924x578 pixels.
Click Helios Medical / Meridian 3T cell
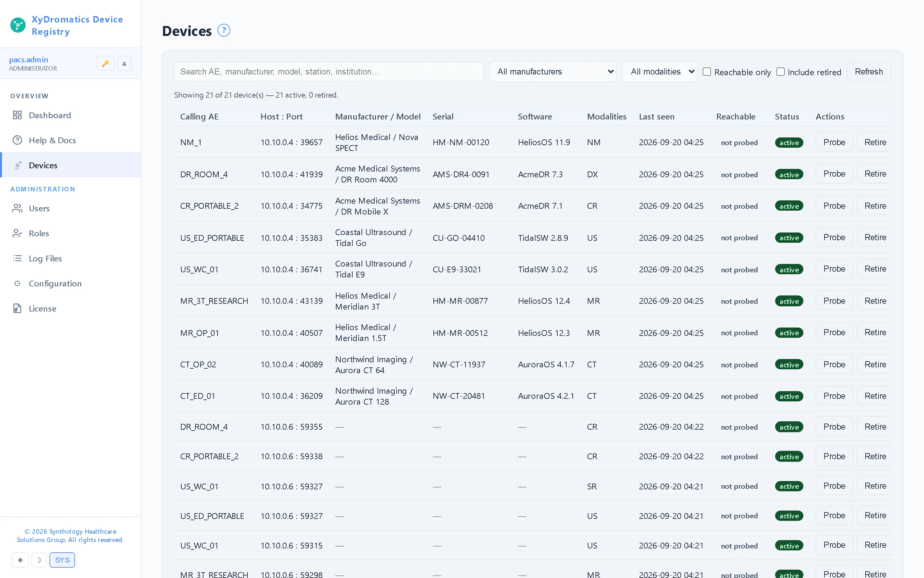pos(365,301)
